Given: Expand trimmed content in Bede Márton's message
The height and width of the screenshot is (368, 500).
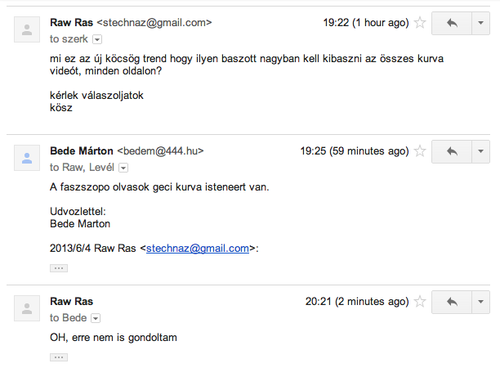Looking at the screenshot, I should click(x=59, y=268).
